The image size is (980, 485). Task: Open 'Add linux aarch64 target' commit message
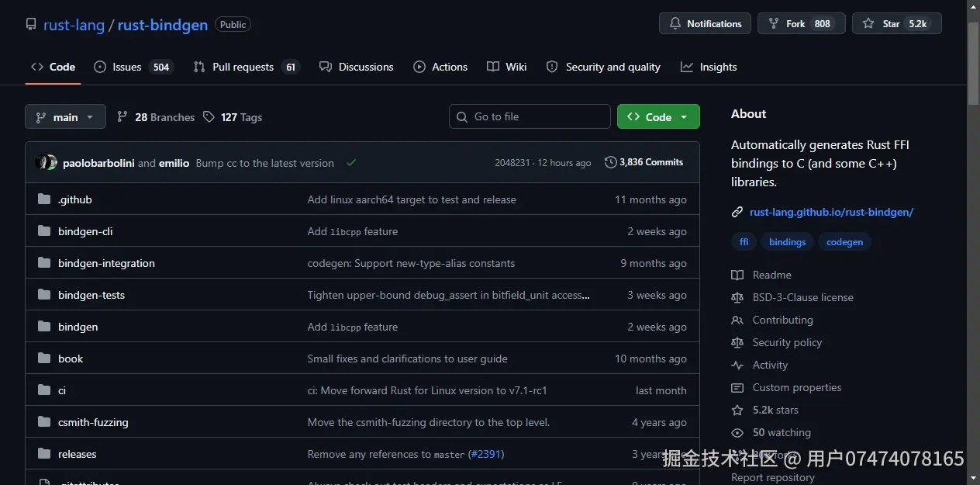pyautogui.click(x=412, y=199)
